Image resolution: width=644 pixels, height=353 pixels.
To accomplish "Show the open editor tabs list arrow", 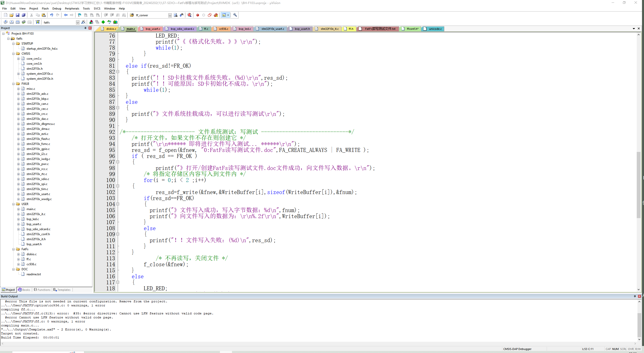I will [x=634, y=29].
